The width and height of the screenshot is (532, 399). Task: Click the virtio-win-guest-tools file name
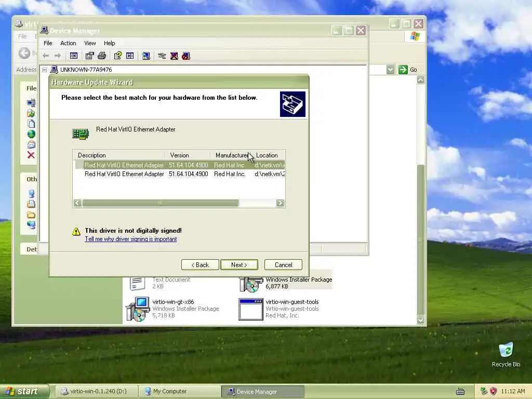(x=292, y=302)
